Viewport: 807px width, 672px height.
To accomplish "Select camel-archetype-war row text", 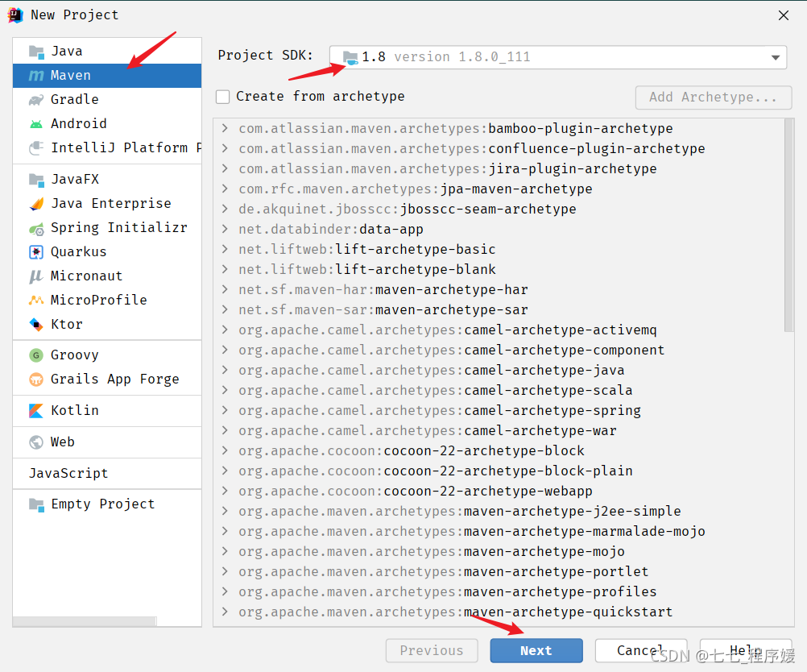I will point(428,430).
